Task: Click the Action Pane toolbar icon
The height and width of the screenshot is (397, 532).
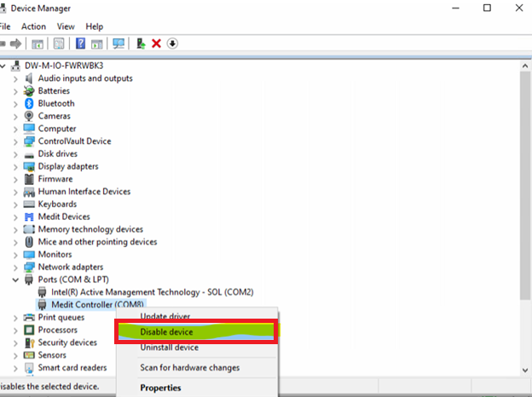Action: point(97,43)
